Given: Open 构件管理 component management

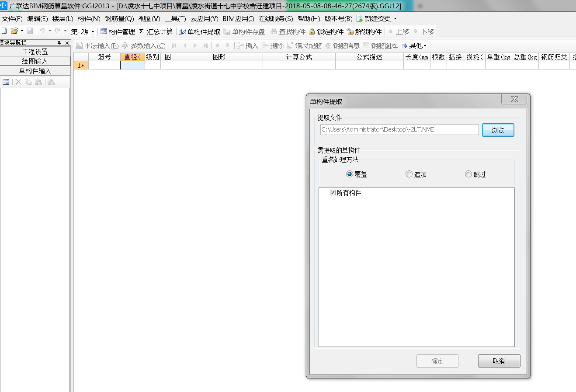Looking at the screenshot, I should [x=118, y=31].
